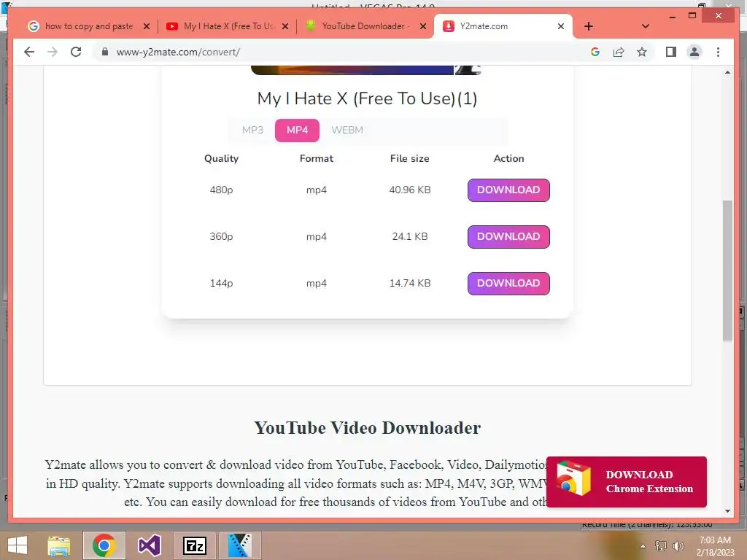Click the scrollbar down arrow
Viewport: 747px width, 560px height.
(727, 511)
